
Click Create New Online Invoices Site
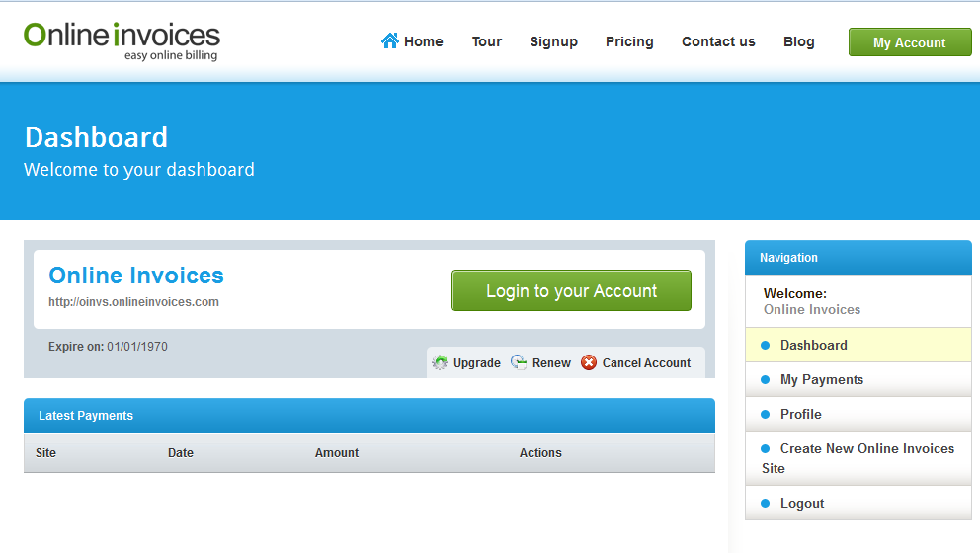pyautogui.click(x=865, y=448)
